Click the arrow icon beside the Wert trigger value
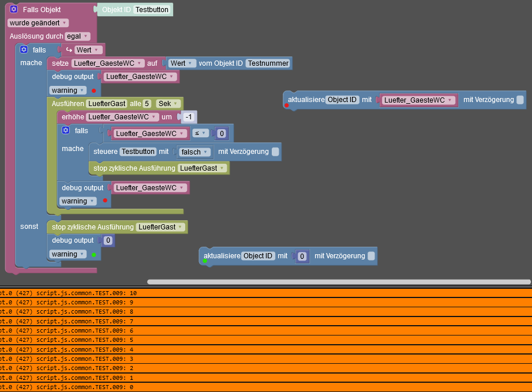The height and width of the screenshot is (392, 532). pyautogui.click(x=69, y=50)
